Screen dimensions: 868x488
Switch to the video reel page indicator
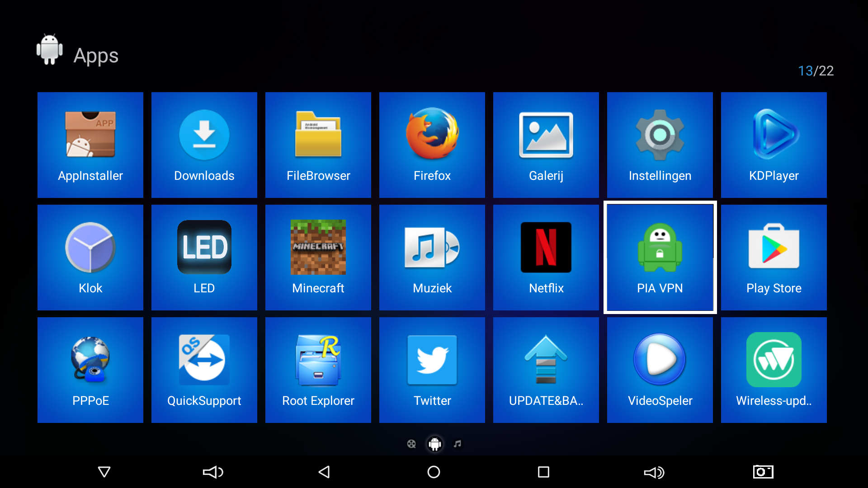tap(411, 444)
